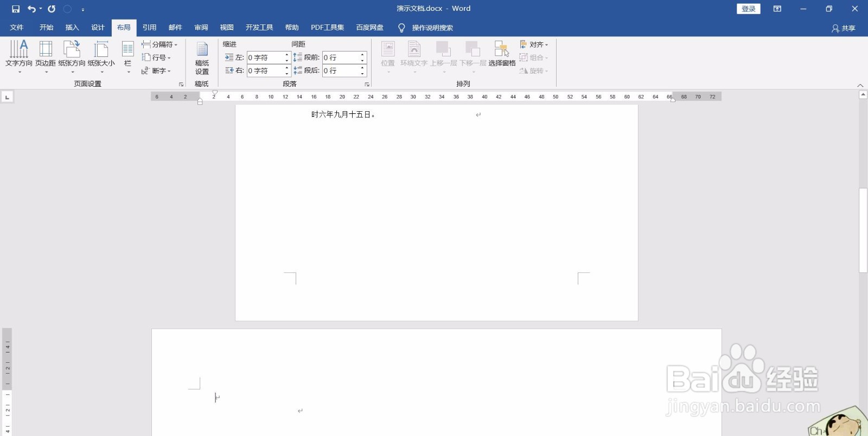The width and height of the screenshot is (868, 436).
Task: Click the 位置 position icon
Action: pyautogui.click(x=388, y=56)
